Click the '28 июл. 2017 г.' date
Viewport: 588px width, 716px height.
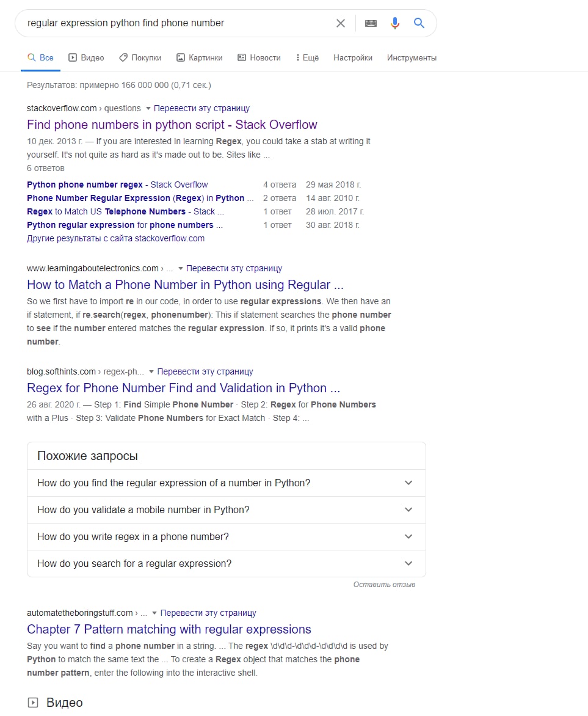pos(335,211)
